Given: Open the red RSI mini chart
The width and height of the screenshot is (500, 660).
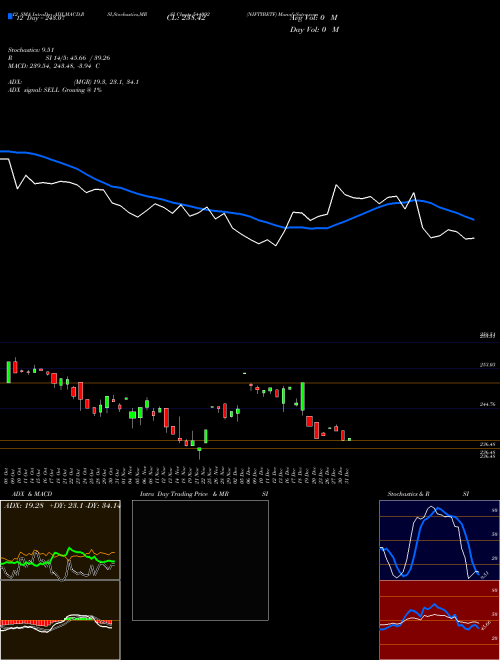Looking at the screenshot, I should coord(439,620).
